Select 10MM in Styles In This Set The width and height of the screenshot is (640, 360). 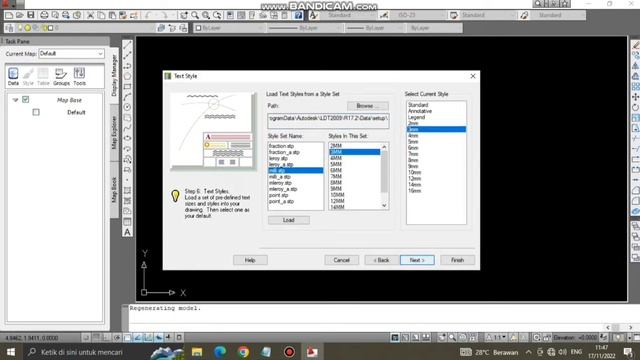[337, 195]
